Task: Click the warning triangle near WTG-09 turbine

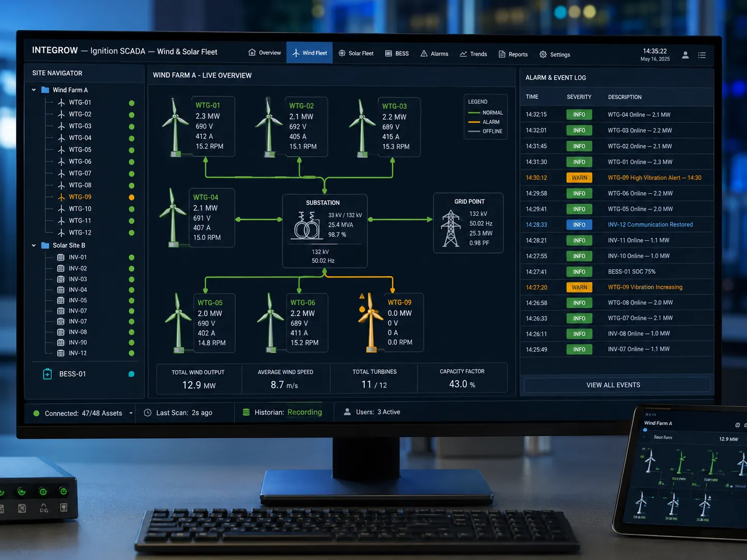Action: 362,297
